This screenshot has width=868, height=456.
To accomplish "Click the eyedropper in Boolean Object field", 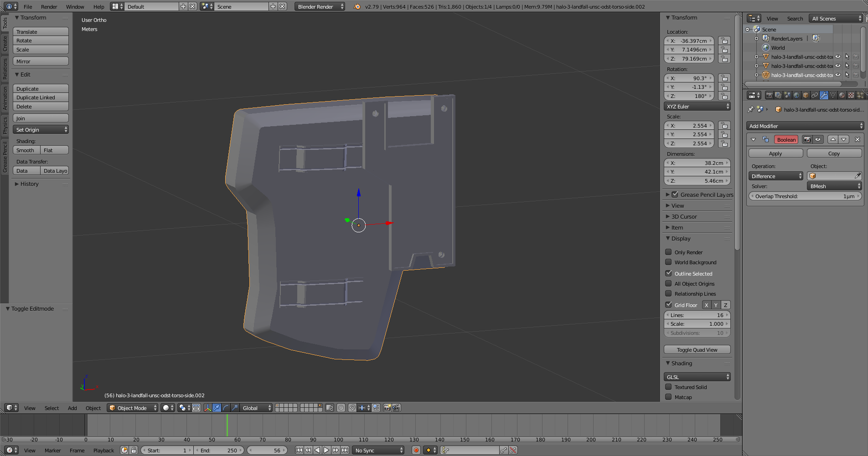I will click(x=858, y=176).
